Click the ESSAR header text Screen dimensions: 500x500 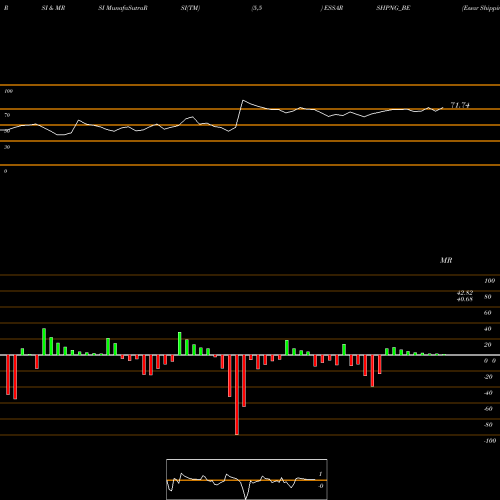coord(332,8)
